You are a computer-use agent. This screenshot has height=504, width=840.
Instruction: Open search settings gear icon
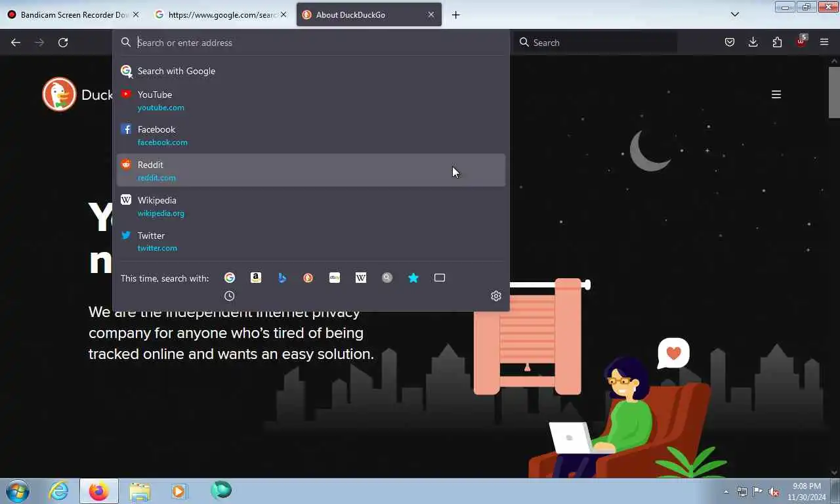[x=496, y=296]
